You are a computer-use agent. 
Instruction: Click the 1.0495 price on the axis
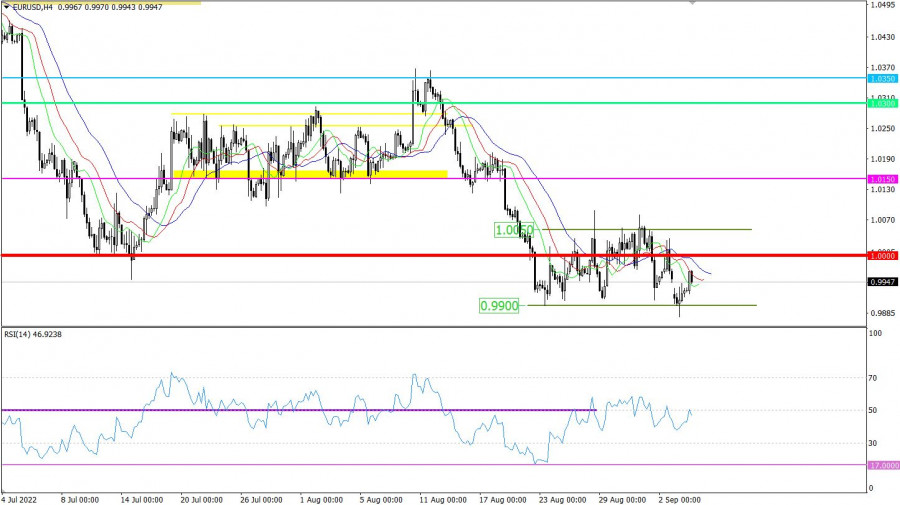coord(881,6)
